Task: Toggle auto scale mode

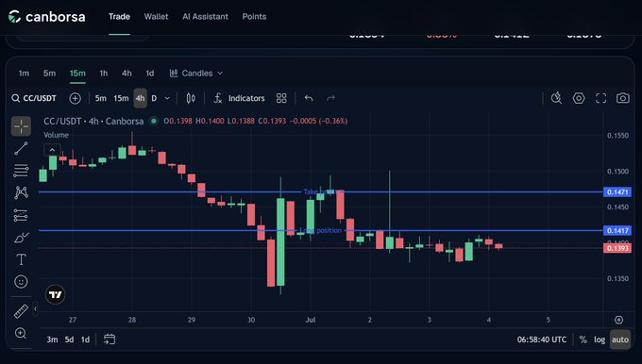Action: pos(620,339)
